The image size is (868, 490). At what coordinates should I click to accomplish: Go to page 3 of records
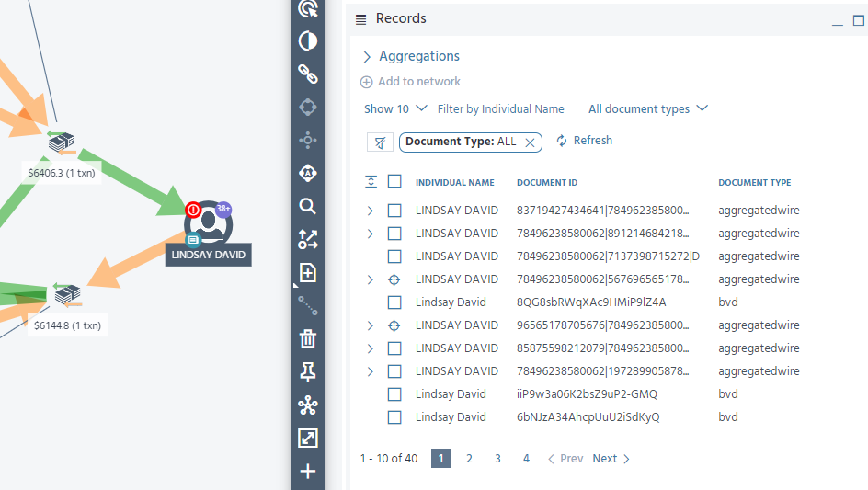point(497,459)
